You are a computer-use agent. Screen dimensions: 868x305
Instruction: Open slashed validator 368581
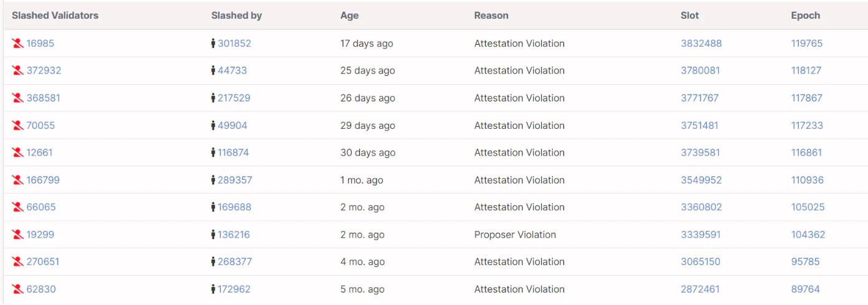(x=43, y=98)
